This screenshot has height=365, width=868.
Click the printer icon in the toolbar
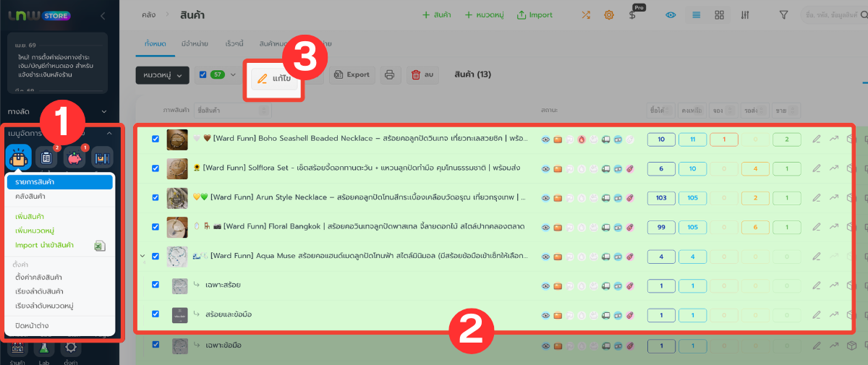pyautogui.click(x=388, y=74)
